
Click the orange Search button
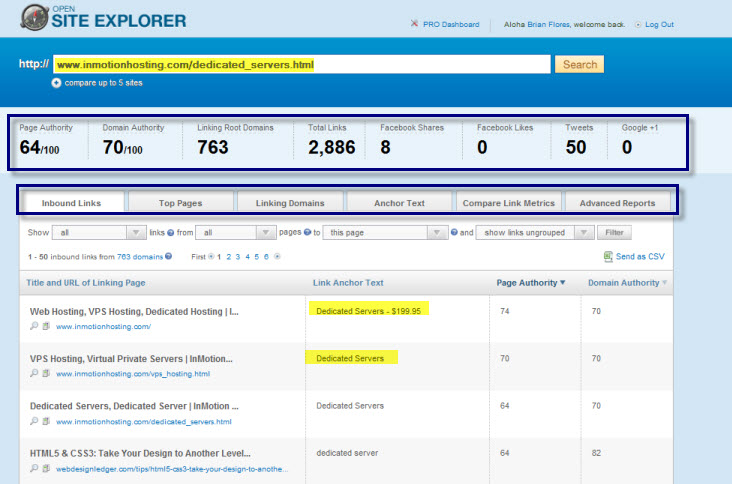coord(579,64)
